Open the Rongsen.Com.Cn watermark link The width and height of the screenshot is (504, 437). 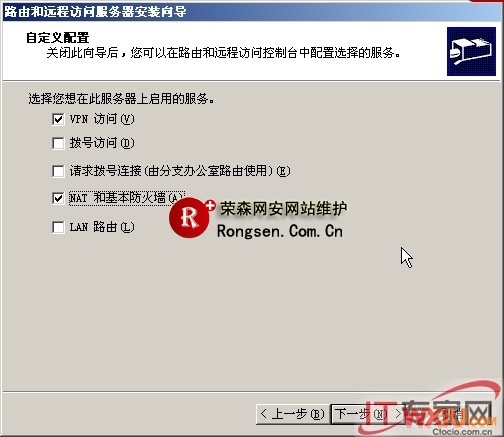(280, 231)
